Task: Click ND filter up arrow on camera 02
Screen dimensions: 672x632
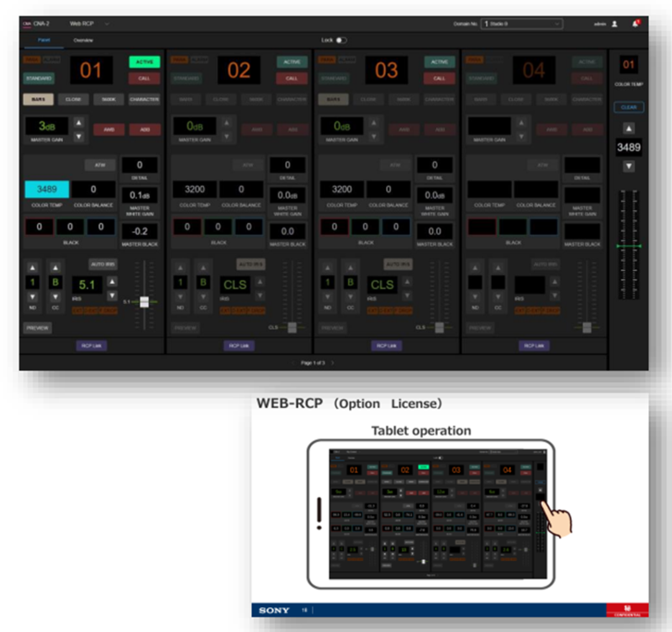Action: coord(180,268)
